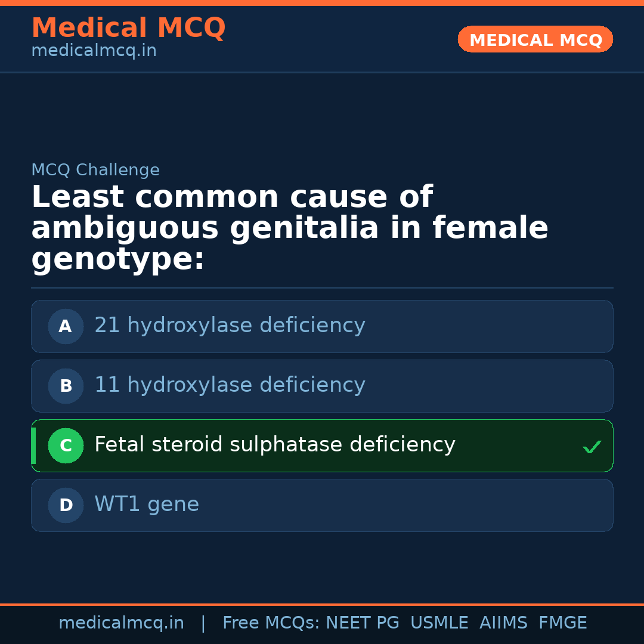Click the green checkmark icon

592,447
